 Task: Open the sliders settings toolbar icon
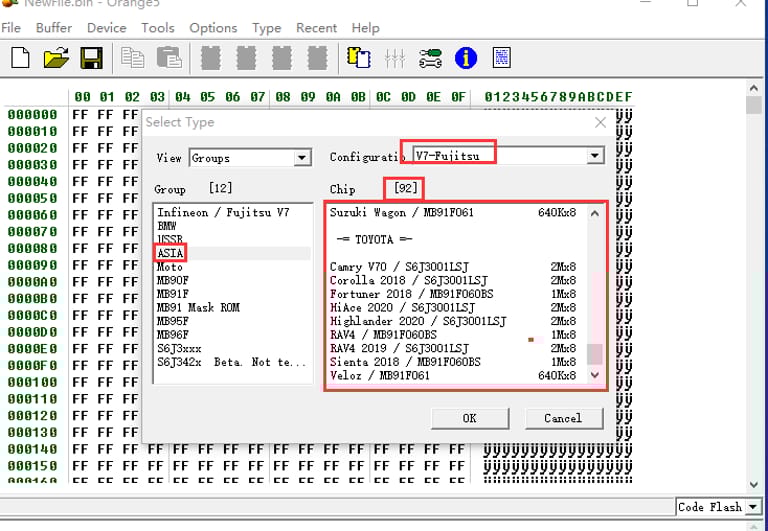395,58
